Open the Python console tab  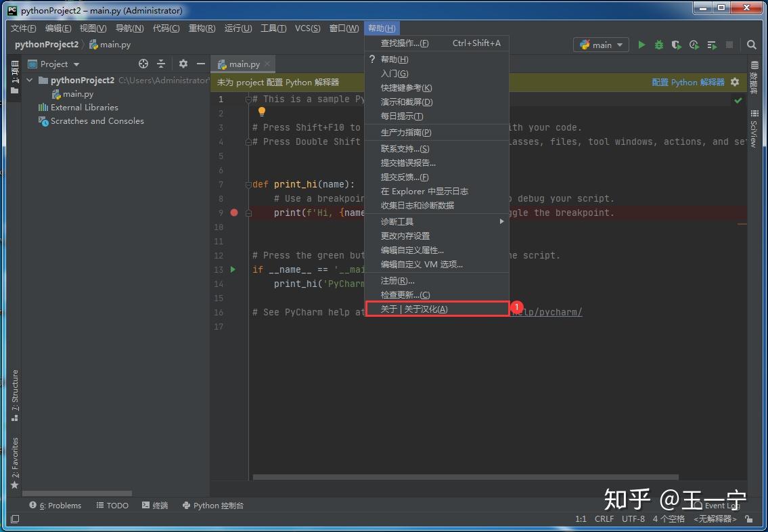pos(213,506)
